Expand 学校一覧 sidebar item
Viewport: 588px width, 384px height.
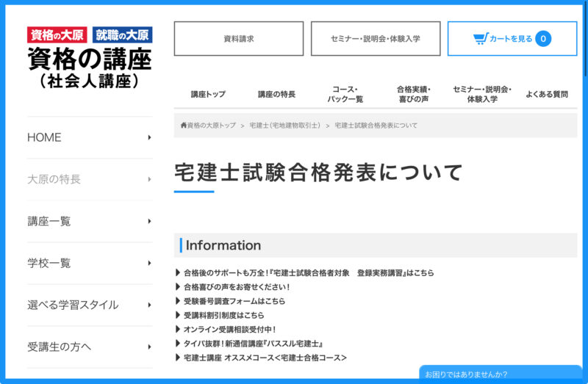click(x=149, y=263)
